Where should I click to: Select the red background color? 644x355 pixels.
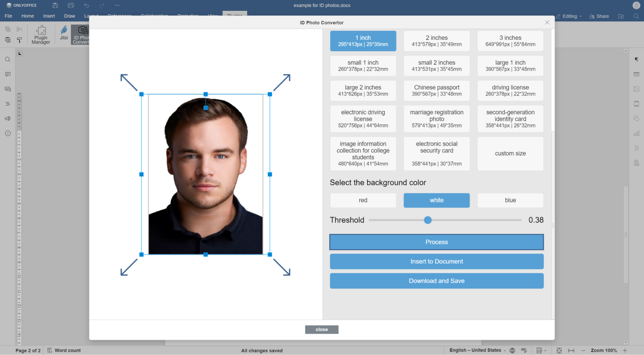[x=363, y=200]
